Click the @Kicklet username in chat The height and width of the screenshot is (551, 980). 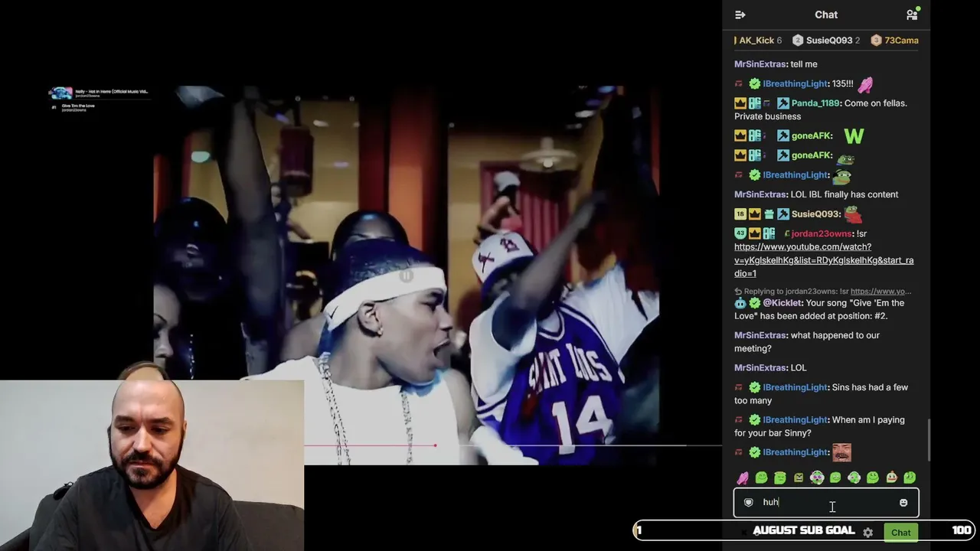781,303
